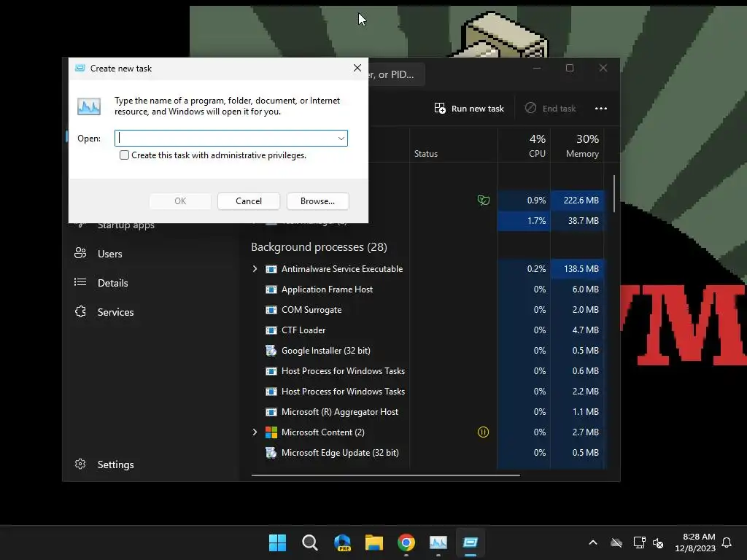Click the yellow suspended pause status icon
747x560 pixels.
coord(483,432)
